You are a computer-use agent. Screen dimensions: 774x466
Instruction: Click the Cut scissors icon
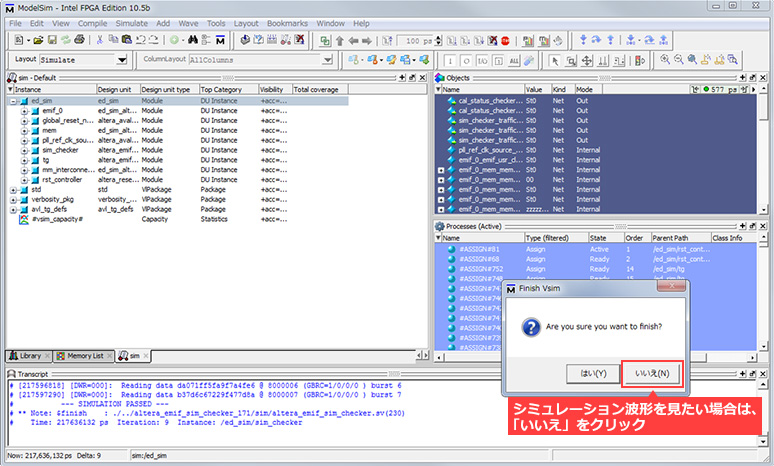(x=98, y=40)
